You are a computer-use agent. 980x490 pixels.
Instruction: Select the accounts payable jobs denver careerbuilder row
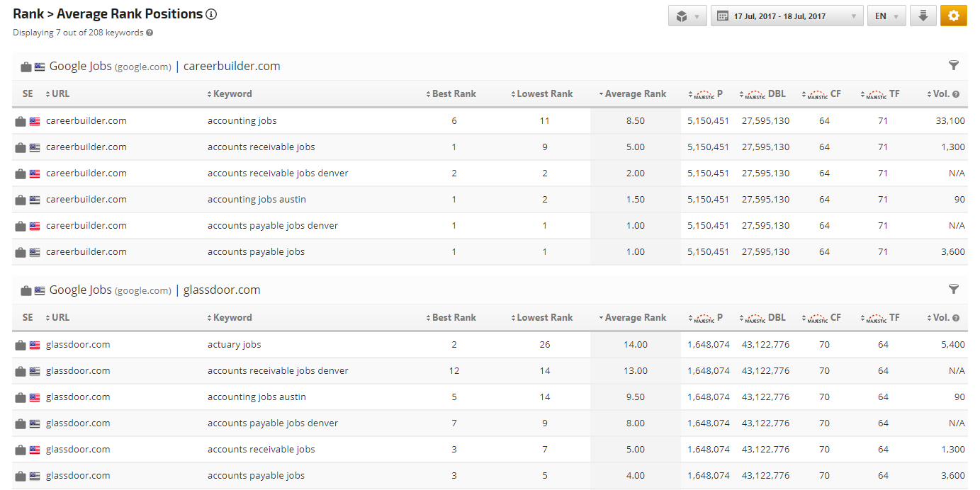pyautogui.click(x=273, y=226)
